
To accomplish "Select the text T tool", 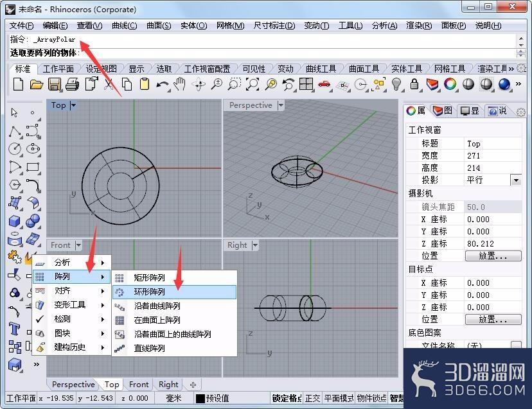I will (14, 329).
